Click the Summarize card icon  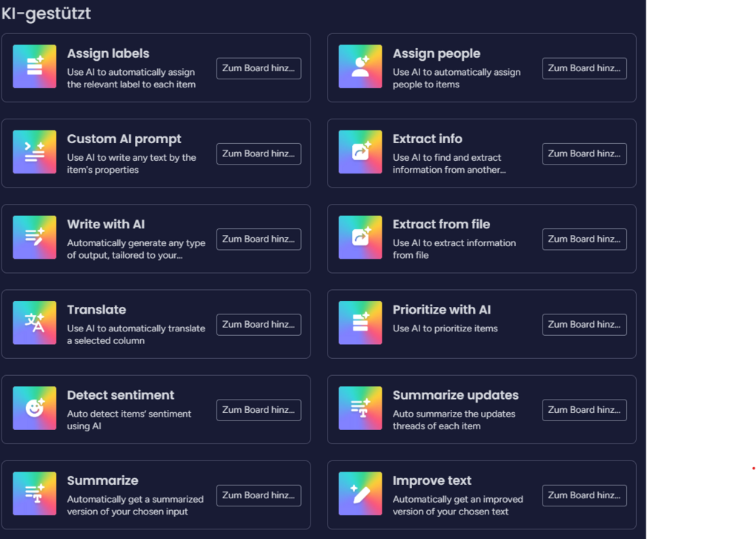point(35,494)
